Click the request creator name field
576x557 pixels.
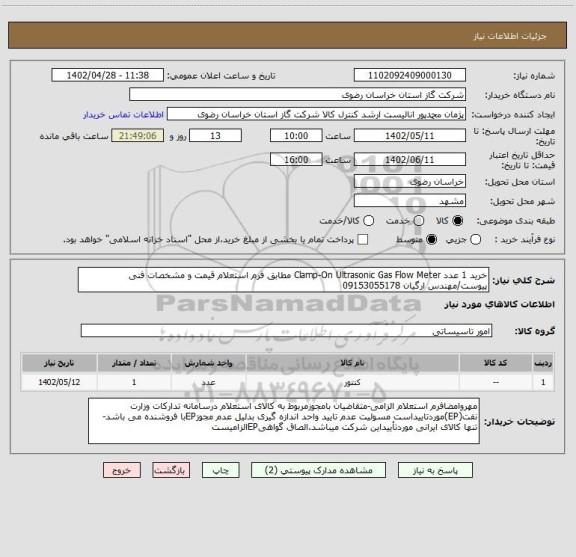(316, 114)
